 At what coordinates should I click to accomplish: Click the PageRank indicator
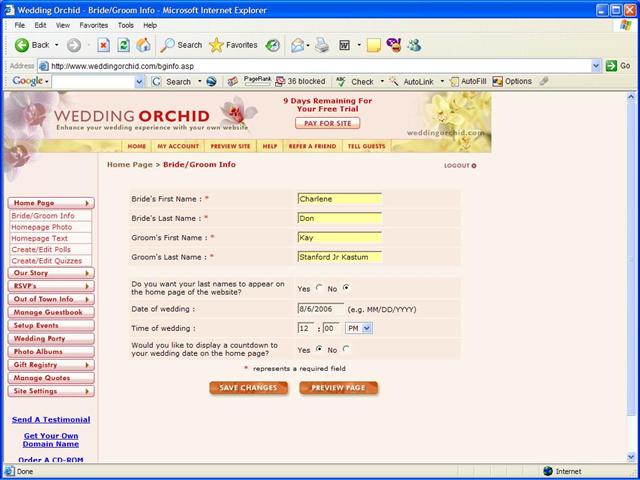257,81
